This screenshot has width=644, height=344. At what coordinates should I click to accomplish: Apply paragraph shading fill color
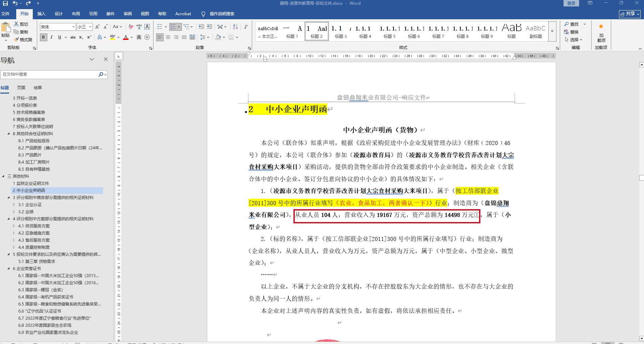coord(218,37)
